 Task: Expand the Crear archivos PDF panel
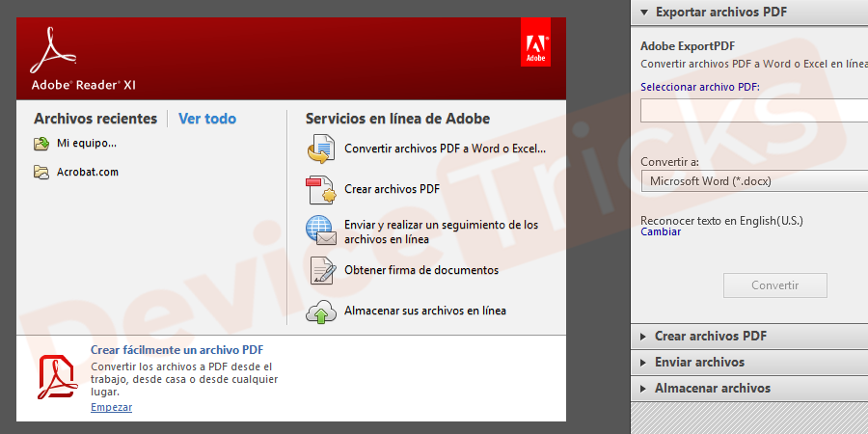point(749,336)
